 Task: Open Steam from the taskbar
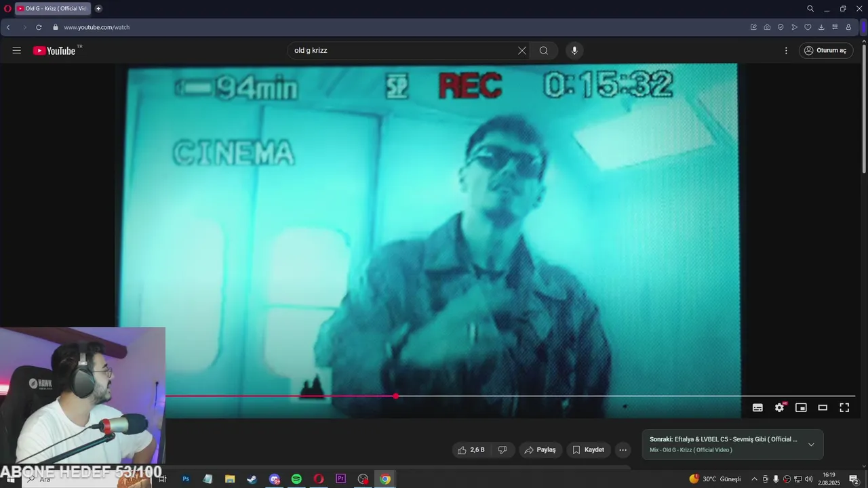[252, 479]
